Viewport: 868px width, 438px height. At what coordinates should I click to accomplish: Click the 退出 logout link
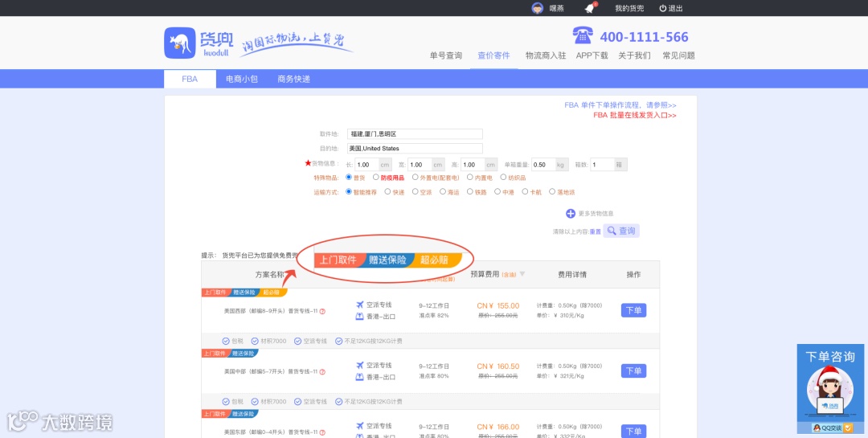(x=675, y=8)
